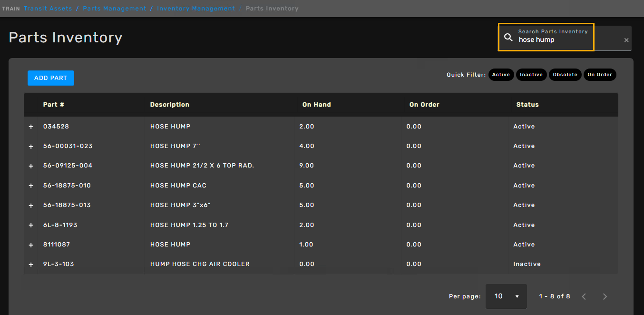Clear the search field with X icon
The width and height of the screenshot is (644, 315).
[626, 40]
